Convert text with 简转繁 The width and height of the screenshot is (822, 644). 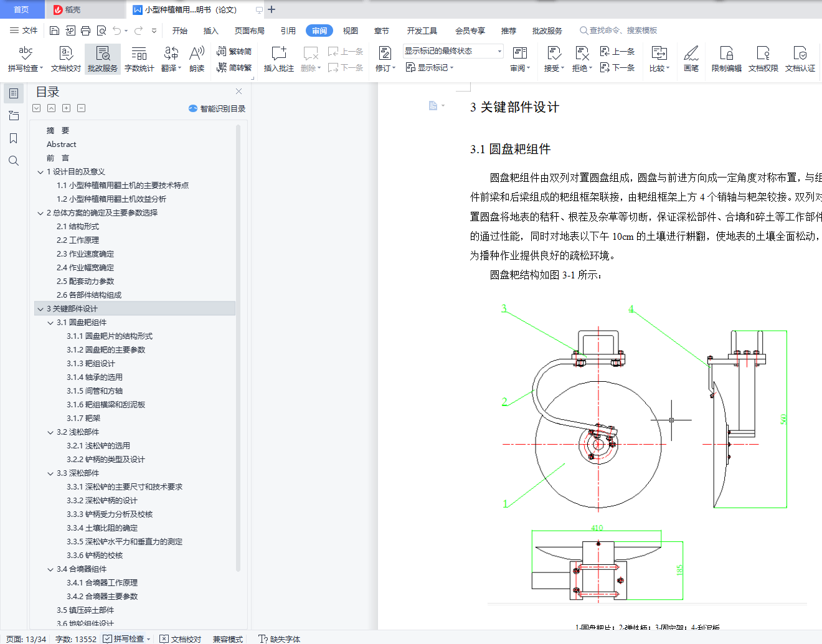[x=234, y=68]
